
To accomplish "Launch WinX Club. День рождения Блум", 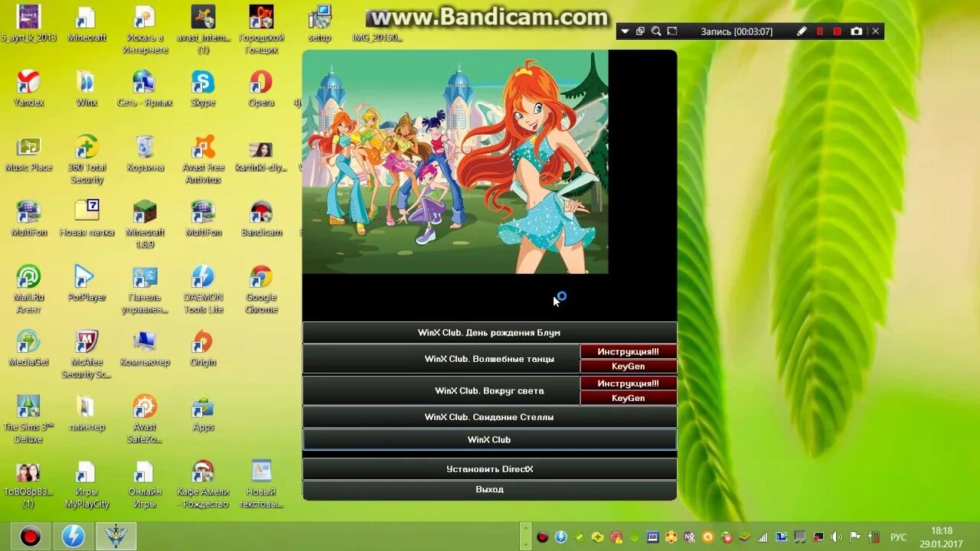I will click(x=489, y=333).
